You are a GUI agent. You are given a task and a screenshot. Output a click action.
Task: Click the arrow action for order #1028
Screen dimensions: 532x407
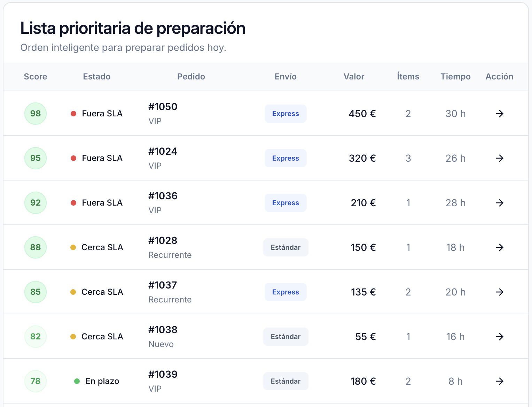pyautogui.click(x=500, y=247)
